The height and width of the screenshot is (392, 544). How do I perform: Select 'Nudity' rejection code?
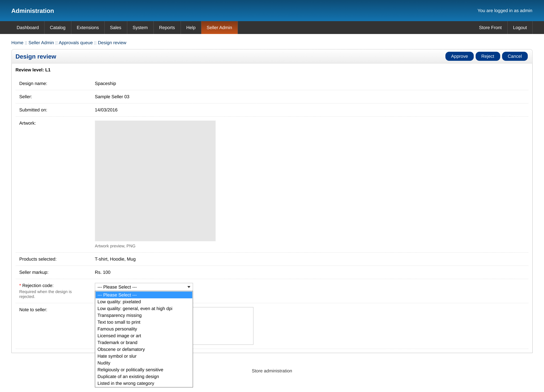point(144,363)
